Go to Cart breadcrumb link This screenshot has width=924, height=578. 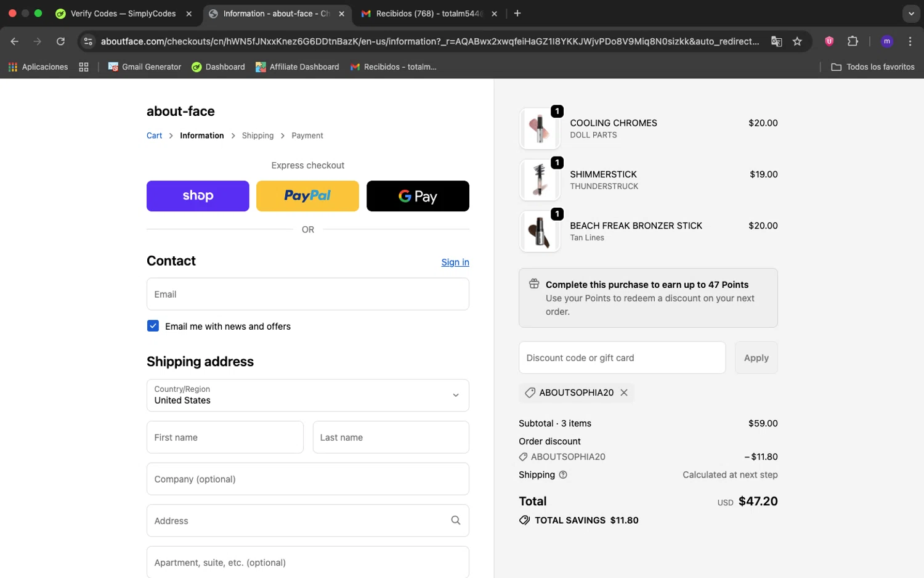tap(154, 136)
